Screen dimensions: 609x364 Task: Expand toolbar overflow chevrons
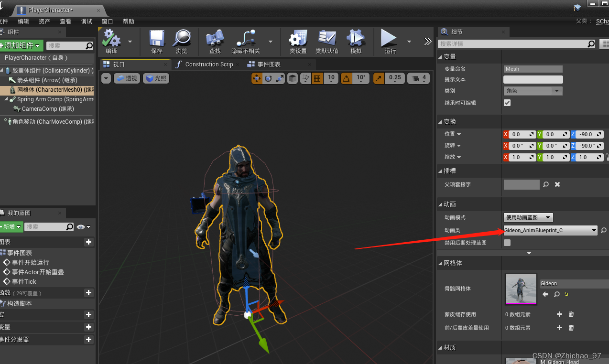[x=427, y=42]
